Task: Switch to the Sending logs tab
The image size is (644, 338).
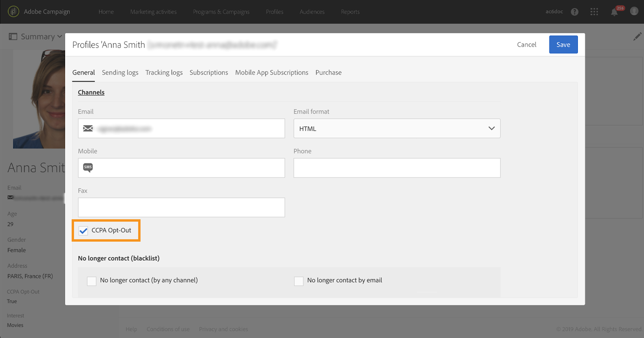Action: pos(120,73)
